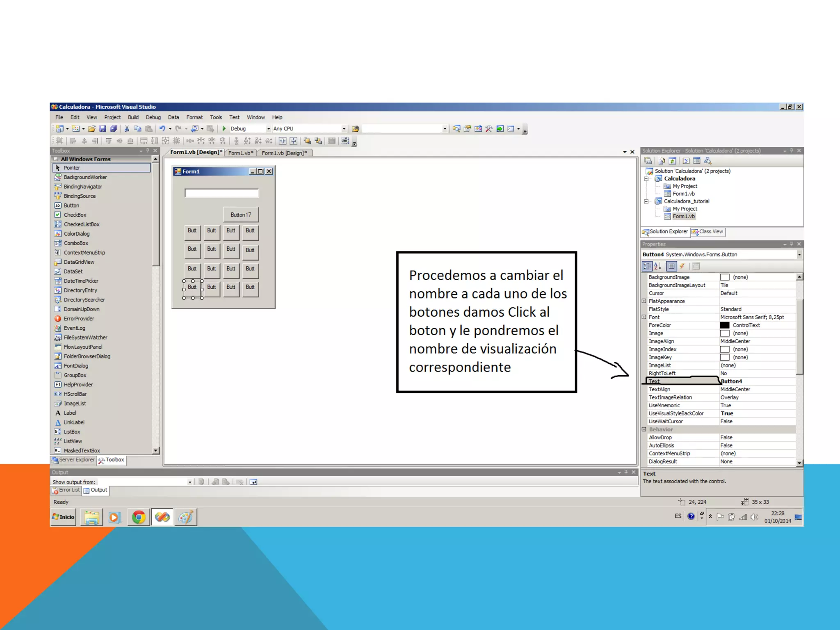Toggle auto-hide pin on Toolbox panel
This screenshot has width=840, height=630.
pyautogui.click(x=148, y=151)
